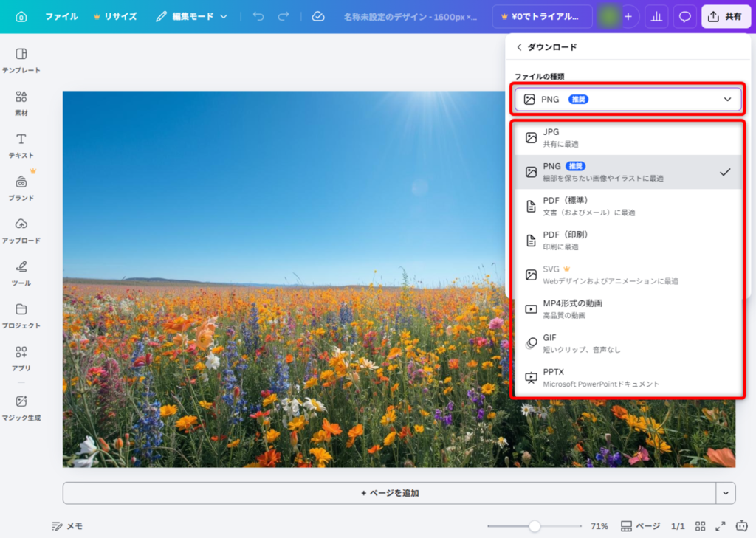Select PDF（印刷） option
This screenshot has width=756, height=538.
coord(628,240)
